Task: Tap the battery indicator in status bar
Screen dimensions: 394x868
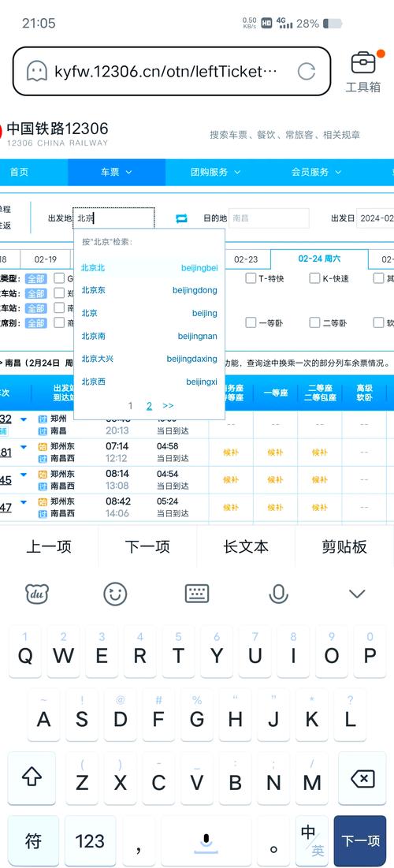Action: pos(332,23)
